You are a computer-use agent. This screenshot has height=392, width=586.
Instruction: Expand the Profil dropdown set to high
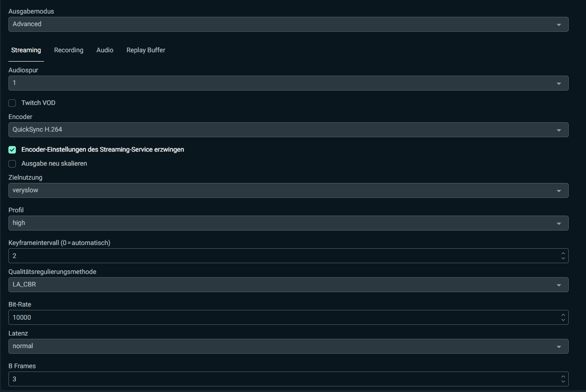(288, 223)
